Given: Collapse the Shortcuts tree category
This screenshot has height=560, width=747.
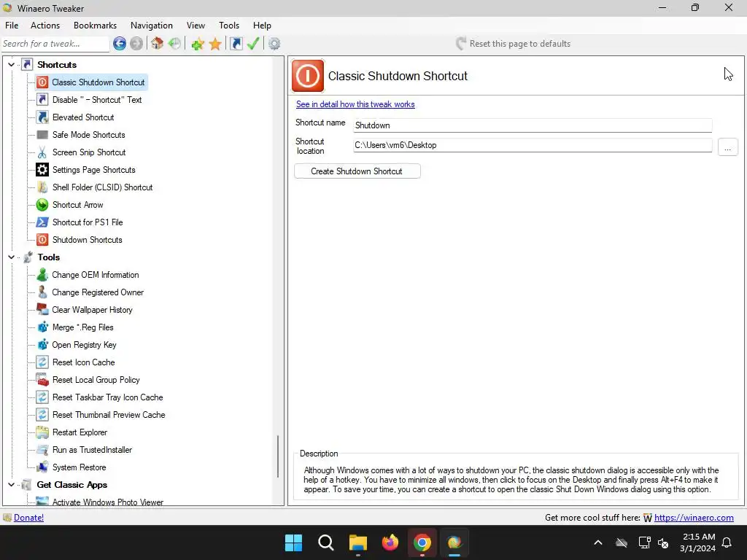Looking at the screenshot, I should click(x=12, y=65).
